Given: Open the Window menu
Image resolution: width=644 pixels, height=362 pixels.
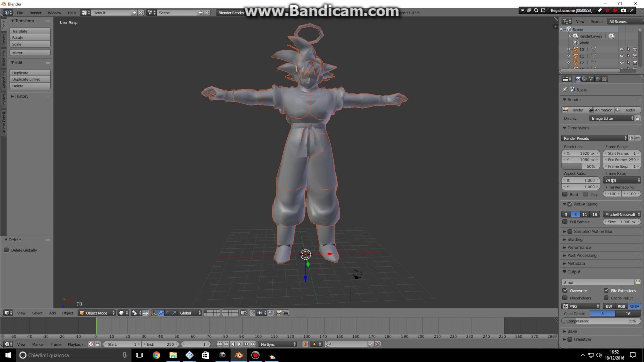Looking at the screenshot, I should (x=54, y=12).
